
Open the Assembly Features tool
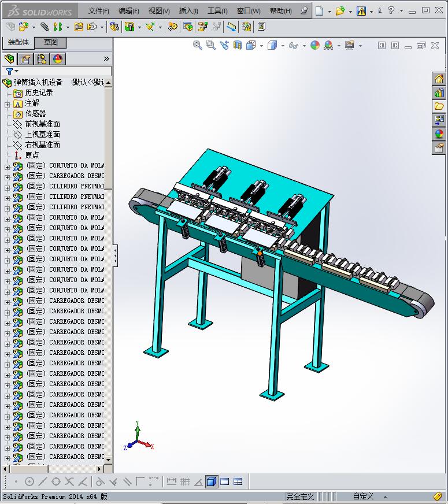tap(129, 27)
